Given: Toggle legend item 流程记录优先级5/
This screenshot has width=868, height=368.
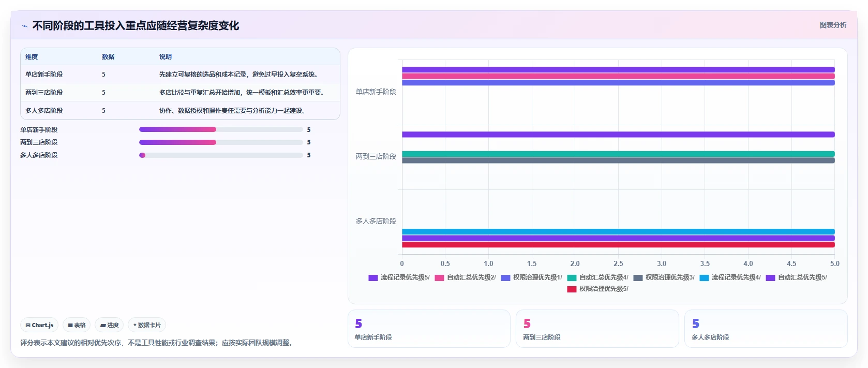Looking at the screenshot, I should pyautogui.click(x=399, y=277).
